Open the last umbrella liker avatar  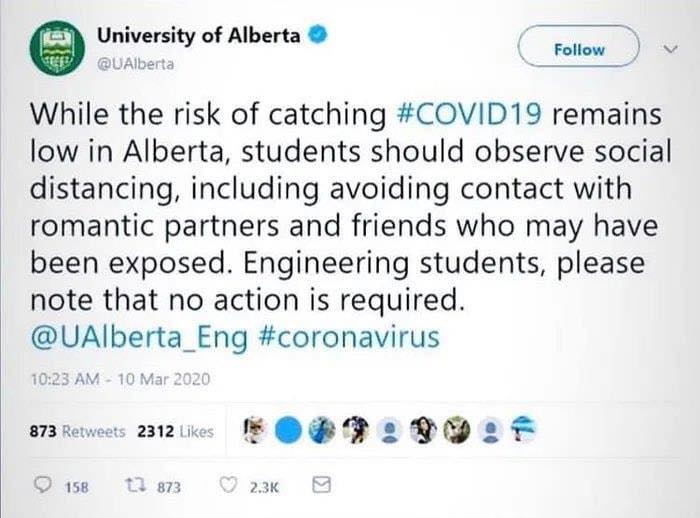[x=523, y=430]
